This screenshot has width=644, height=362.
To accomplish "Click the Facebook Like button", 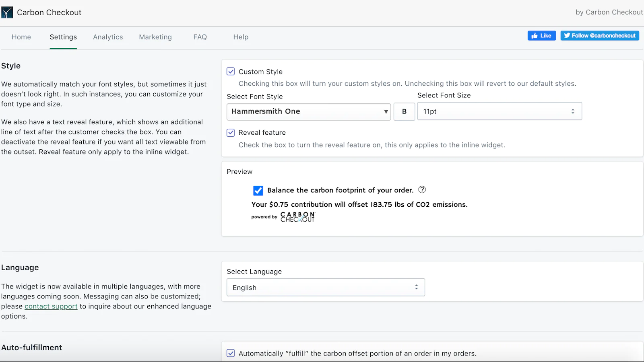I will click(541, 36).
